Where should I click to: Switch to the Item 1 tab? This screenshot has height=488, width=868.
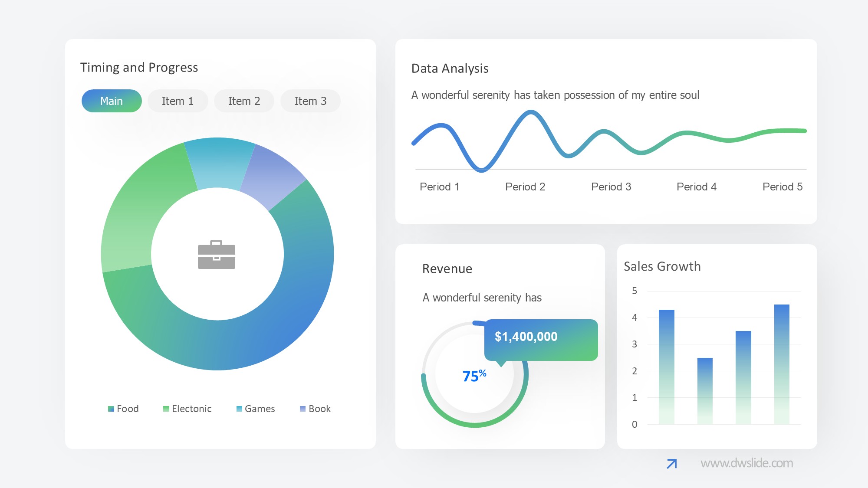point(178,101)
